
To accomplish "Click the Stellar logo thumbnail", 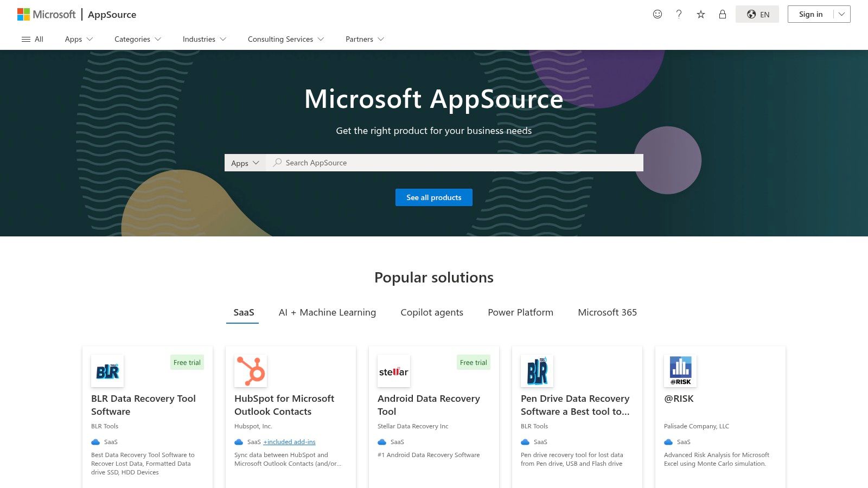I will click(x=394, y=371).
